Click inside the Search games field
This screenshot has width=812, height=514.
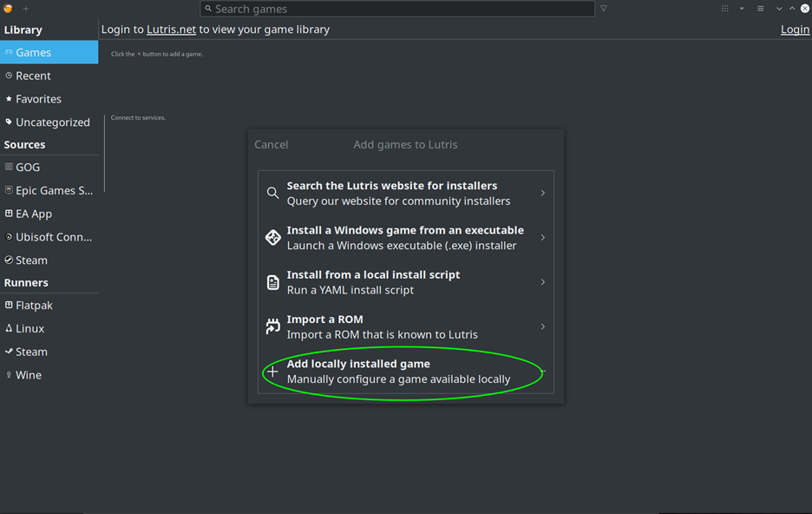[397, 9]
